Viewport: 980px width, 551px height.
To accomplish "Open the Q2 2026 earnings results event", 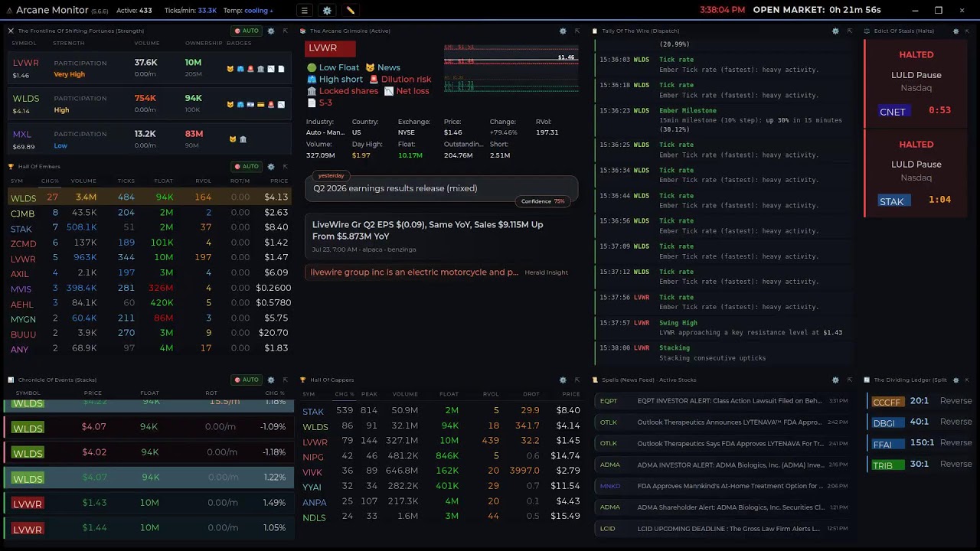I will [x=441, y=188].
